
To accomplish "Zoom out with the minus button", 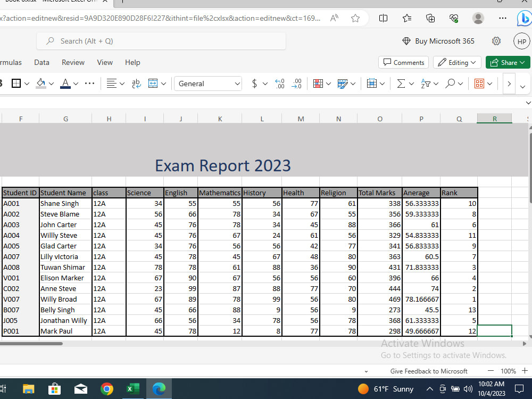I will pyautogui.click(x=491, y=371).
